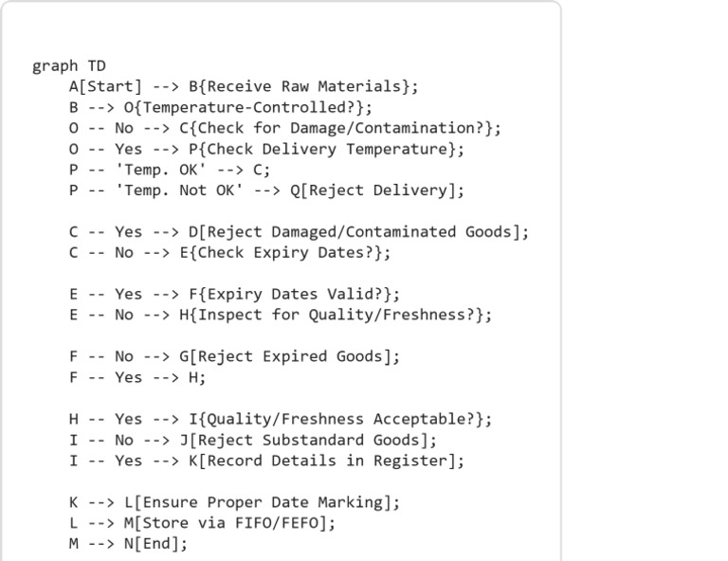The height and width of the screenshot is (561, 728).
Task: Click the 'F -- Yes --> H;' line
Action: (x=137, y=377)
